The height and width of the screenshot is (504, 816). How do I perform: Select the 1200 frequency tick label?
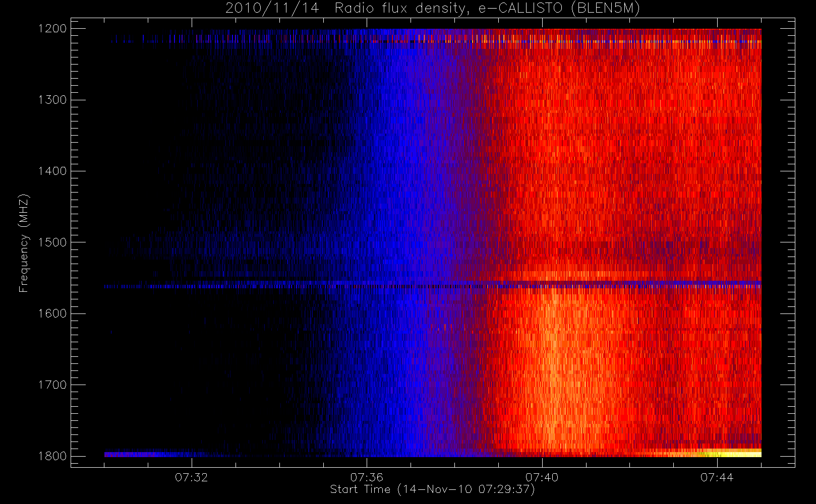tap(53, 29)
